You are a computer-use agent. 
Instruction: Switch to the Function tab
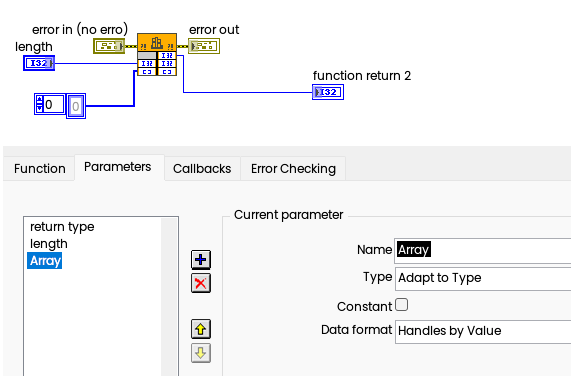tap(40, 169)
